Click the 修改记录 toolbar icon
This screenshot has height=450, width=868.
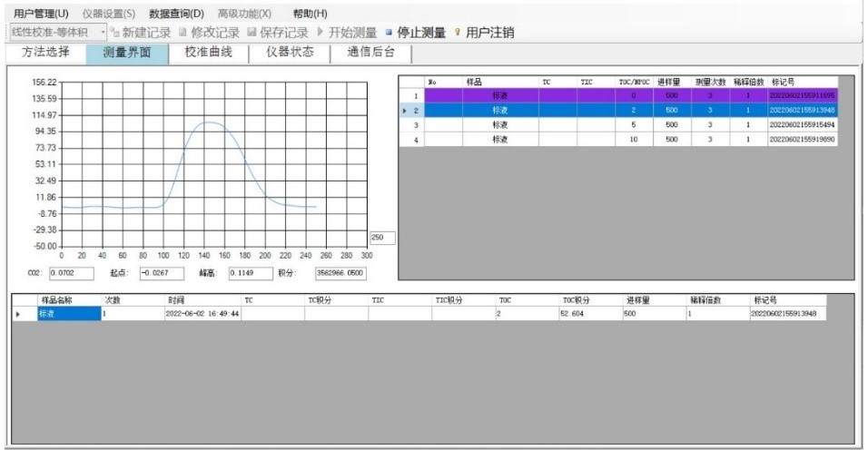coord(182,33)
